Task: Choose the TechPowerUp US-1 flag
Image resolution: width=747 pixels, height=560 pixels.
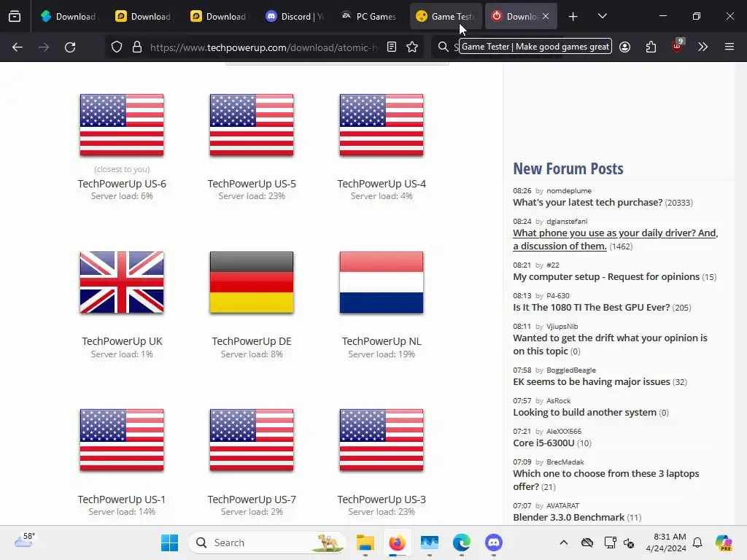Action: pos(122,440)
